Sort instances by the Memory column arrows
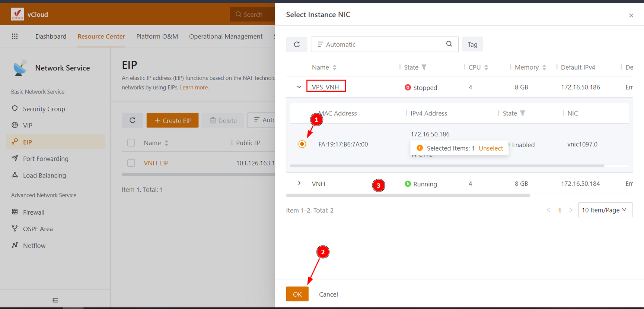 [x=544, y=67]
